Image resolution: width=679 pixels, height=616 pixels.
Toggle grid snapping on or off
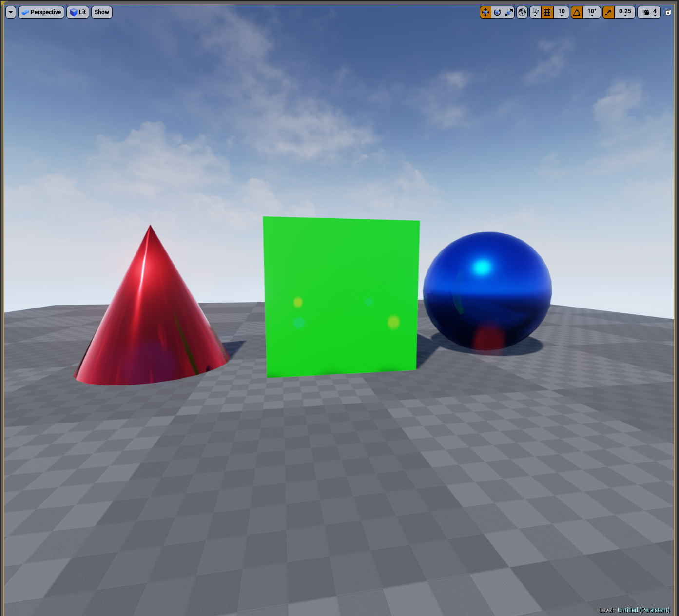547,12
